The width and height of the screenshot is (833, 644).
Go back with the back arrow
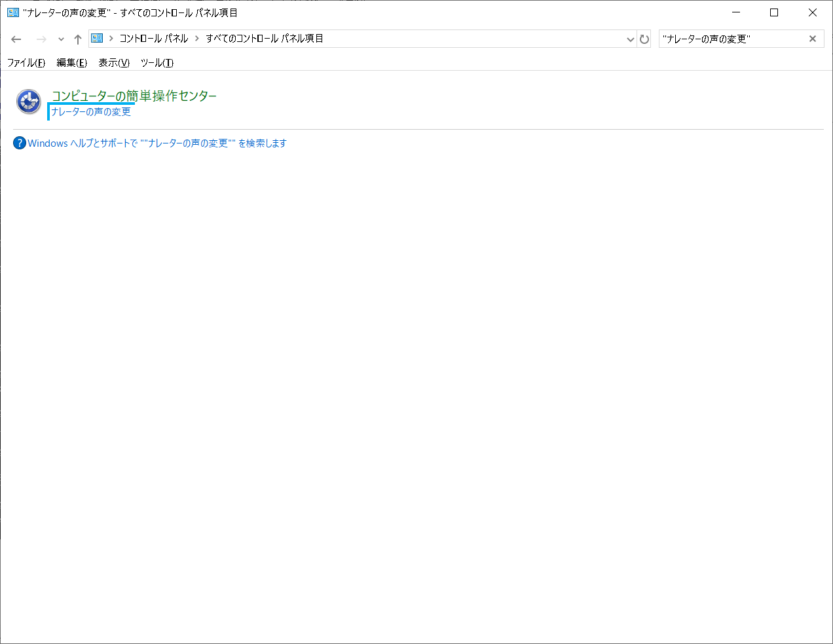coord(16,39)
